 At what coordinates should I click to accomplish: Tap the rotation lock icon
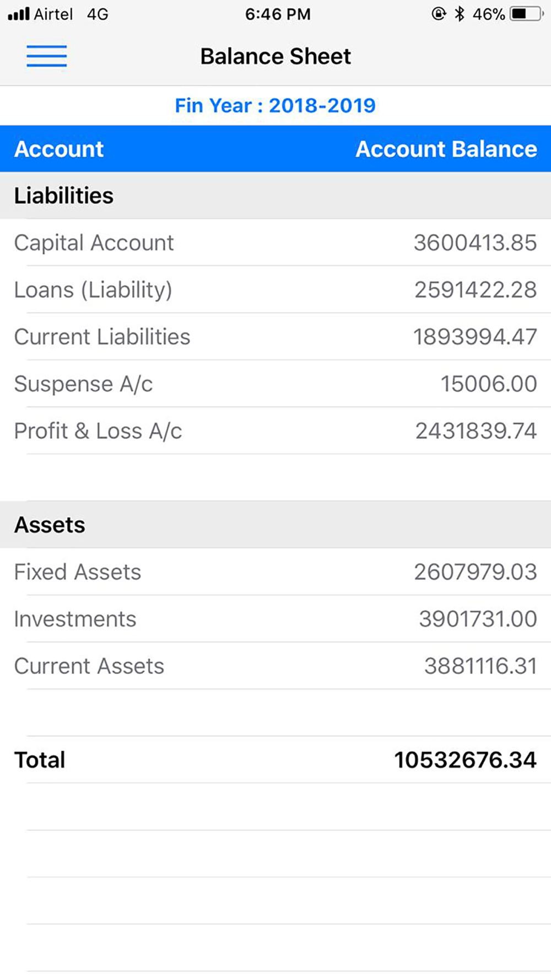(439, 14)
